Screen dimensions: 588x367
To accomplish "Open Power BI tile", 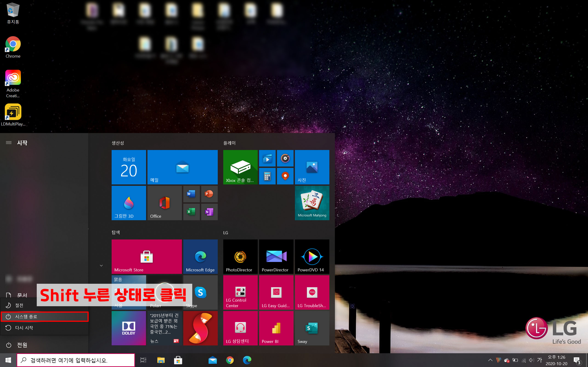I will (x=276, y=328).
